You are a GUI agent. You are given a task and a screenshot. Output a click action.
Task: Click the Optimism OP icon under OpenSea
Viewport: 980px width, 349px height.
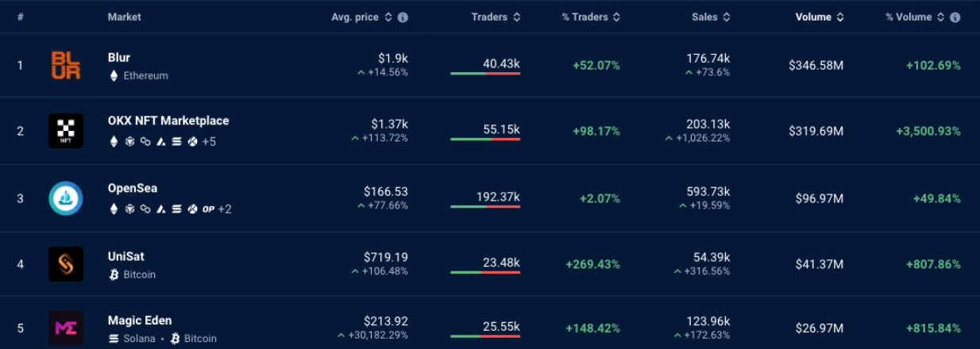[x=208, y=209]
